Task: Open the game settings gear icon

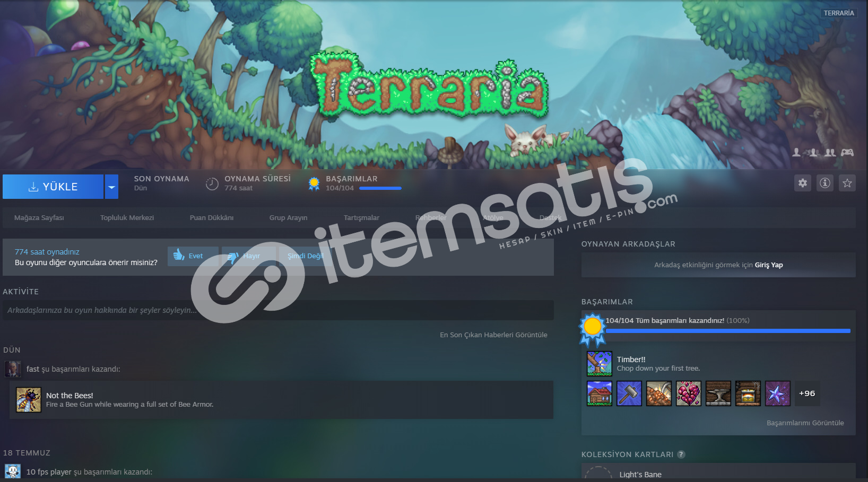Action: point(803,183)
